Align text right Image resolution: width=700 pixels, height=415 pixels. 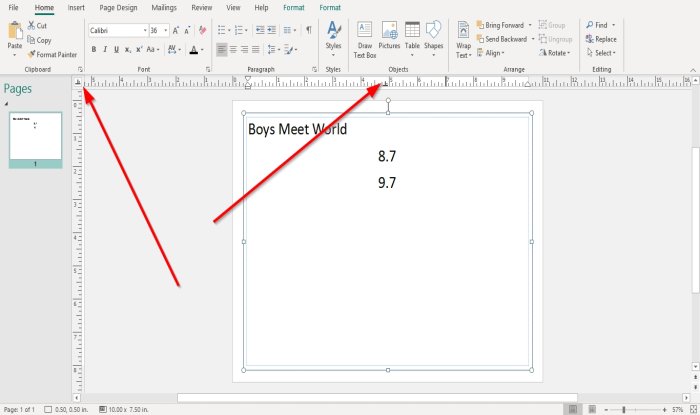[x=244, y=50]
